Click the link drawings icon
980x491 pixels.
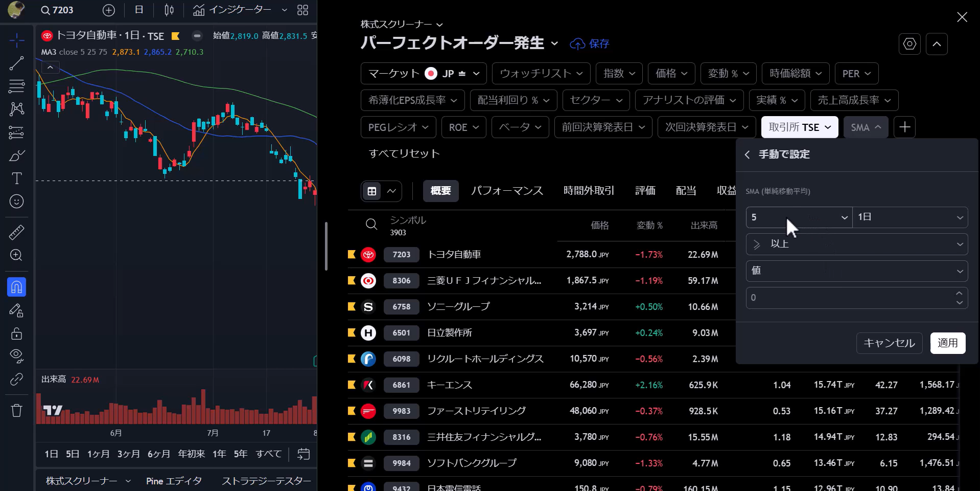pos(16,379)
